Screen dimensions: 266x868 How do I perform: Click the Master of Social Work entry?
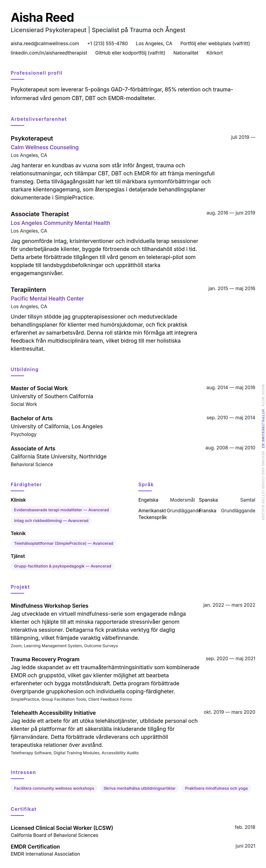click(39, 388)
